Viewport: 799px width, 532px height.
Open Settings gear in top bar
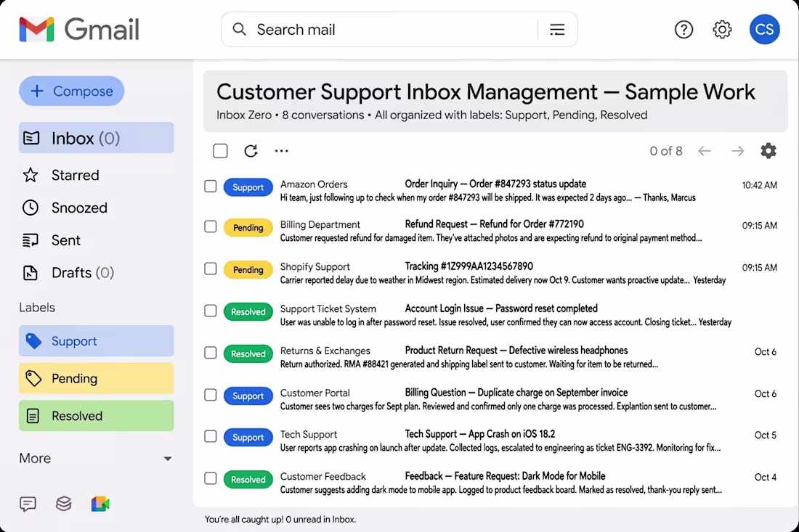721,30
